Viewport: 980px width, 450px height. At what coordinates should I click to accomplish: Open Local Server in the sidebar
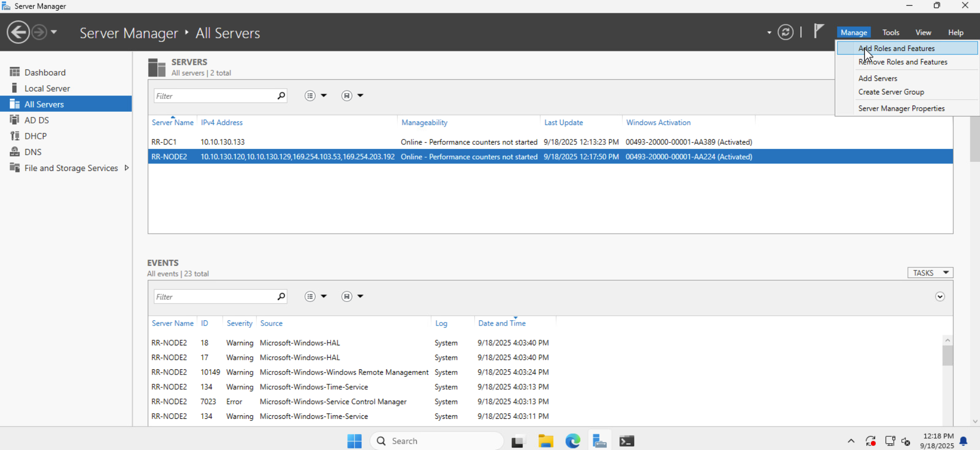pos(66,88)
